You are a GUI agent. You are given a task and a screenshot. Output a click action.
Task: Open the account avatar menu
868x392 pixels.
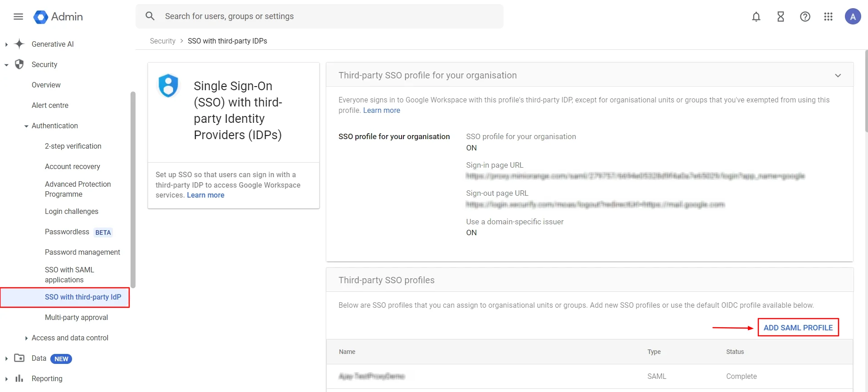click(x=853, y=17)
